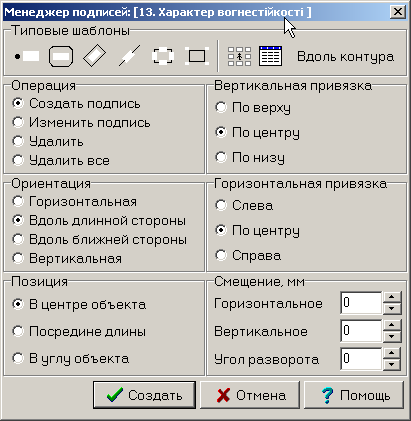Select the corner-bracket rectangle template icon
411x421 pixels.
pos(197,56)
